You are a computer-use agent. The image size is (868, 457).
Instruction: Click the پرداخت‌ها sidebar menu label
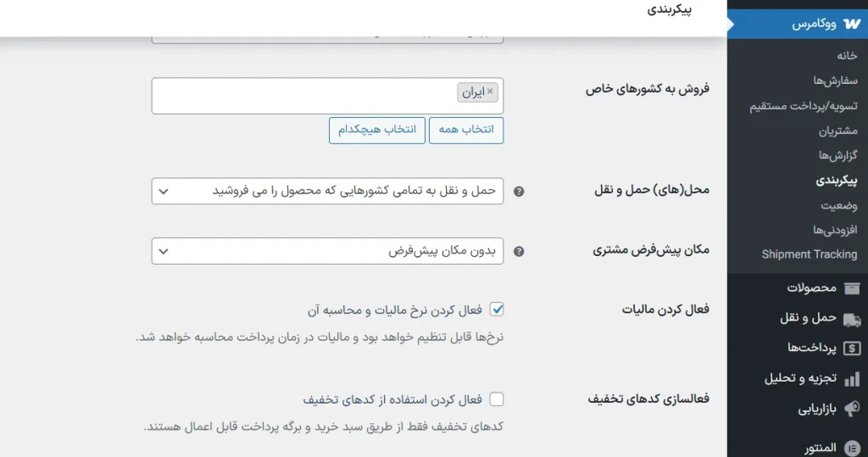pos(811,348)
